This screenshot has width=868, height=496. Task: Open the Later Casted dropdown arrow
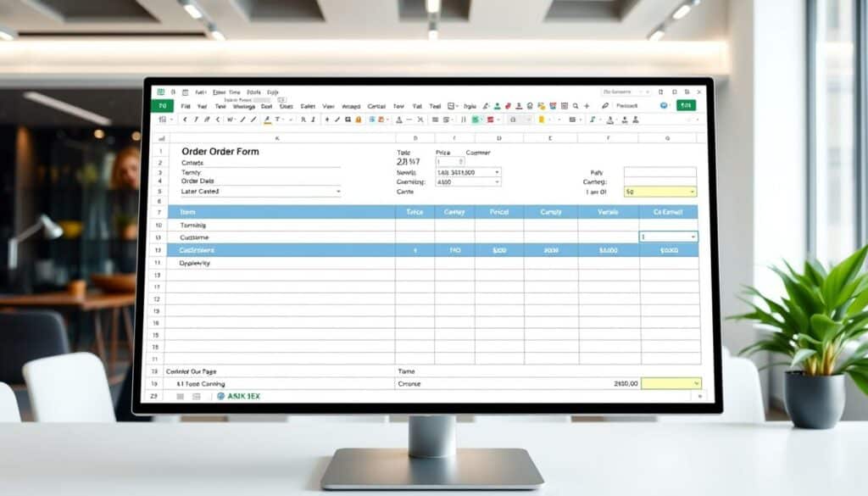click(x=337, y=192)
